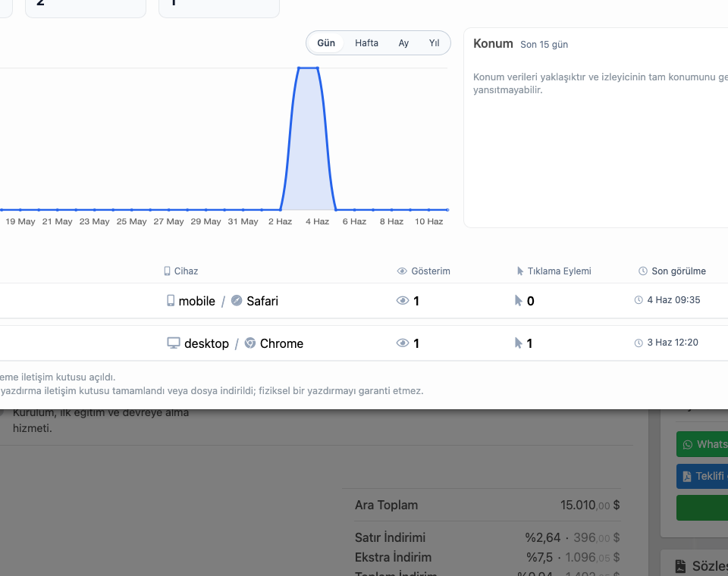Click the desktop monitor icon
This screenshot has height=576, width=728.
tap(173, 343)
